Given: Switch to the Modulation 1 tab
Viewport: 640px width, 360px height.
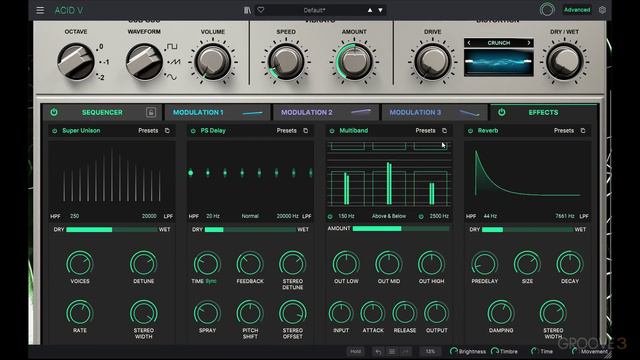Looking at the screenshot, I should coord(218,112).
